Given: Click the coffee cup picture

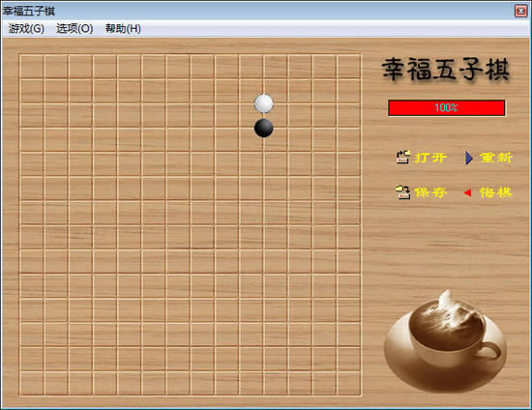Looking at the screenshot, I should [446, 340].
